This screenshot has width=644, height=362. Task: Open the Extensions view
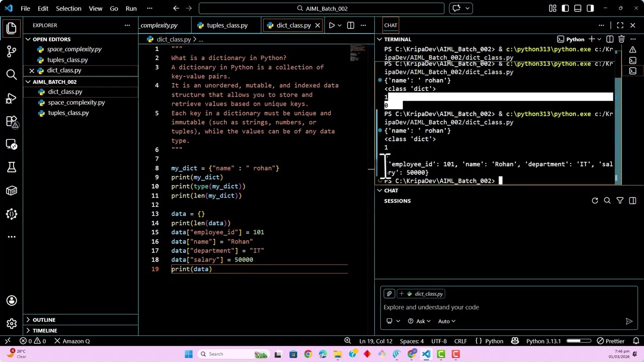click(12, 121)
